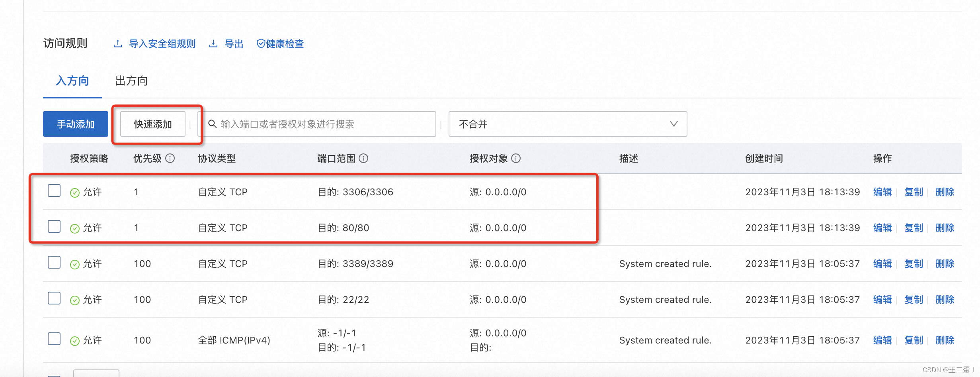
Task: Click the authorization object info icon
Action: [x=516, y=159]
